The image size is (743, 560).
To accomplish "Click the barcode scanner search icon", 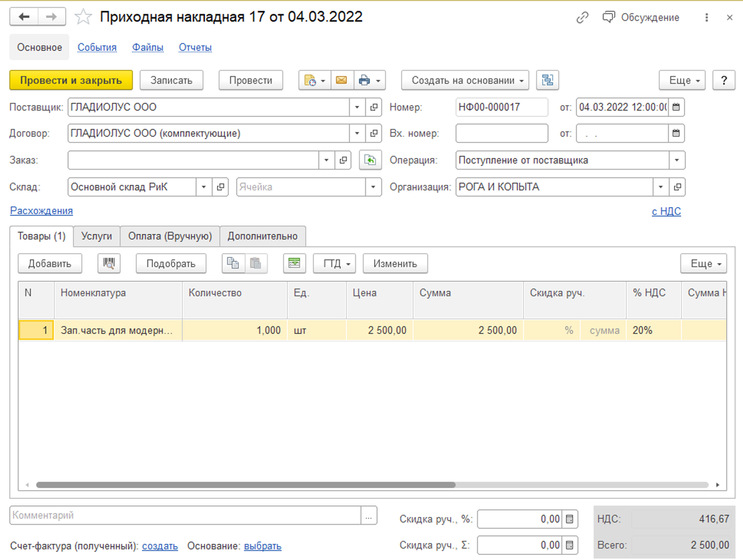I will coord(109,263).
